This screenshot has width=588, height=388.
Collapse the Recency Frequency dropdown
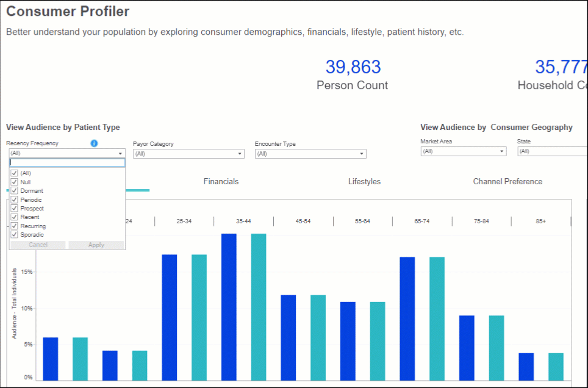[x=120, y=154]
